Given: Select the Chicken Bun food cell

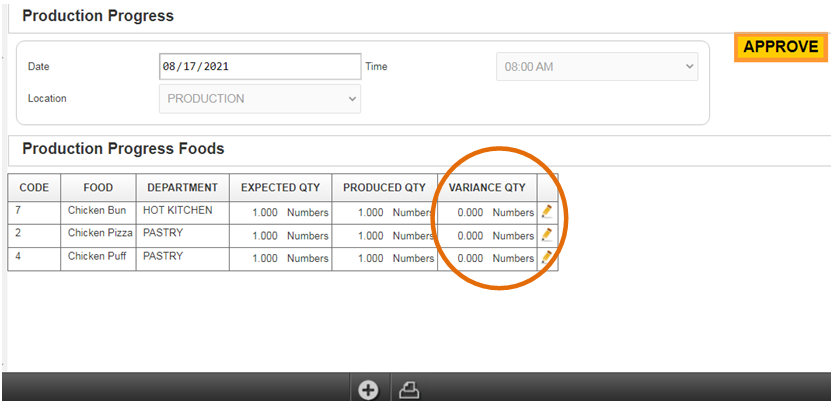Looking at the screenshot, I should coord(98,211).
